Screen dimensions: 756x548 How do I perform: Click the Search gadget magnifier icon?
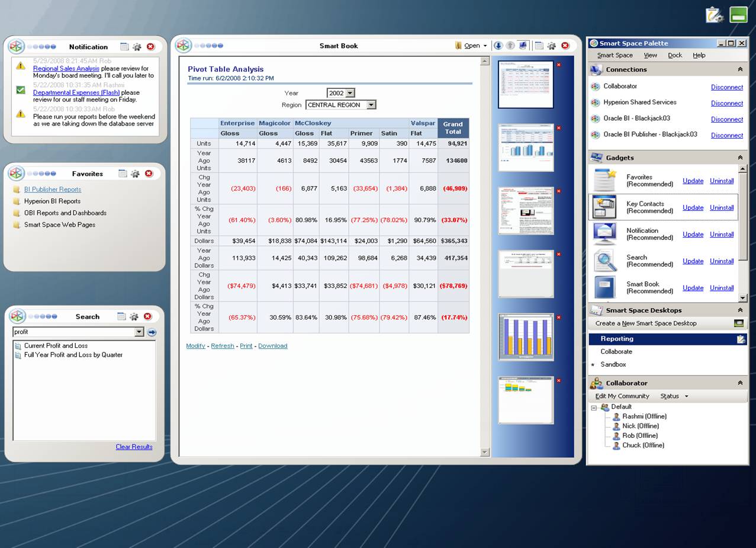[x=605, y=261]
